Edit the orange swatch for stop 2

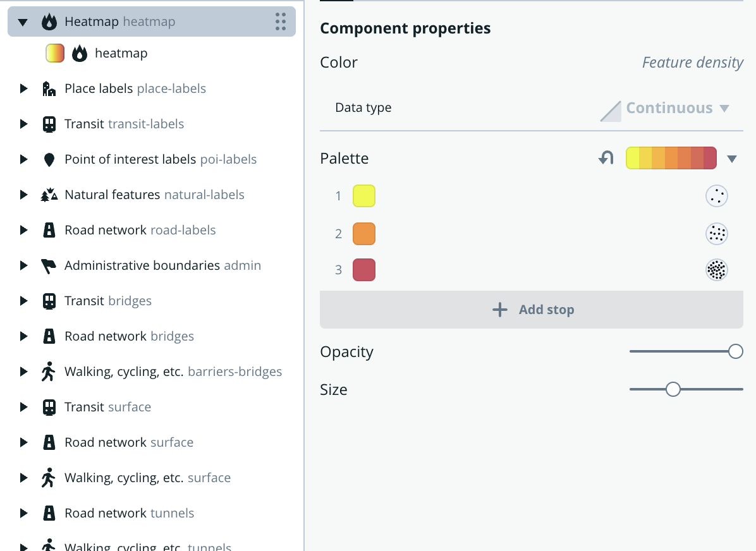click(364, 233)
